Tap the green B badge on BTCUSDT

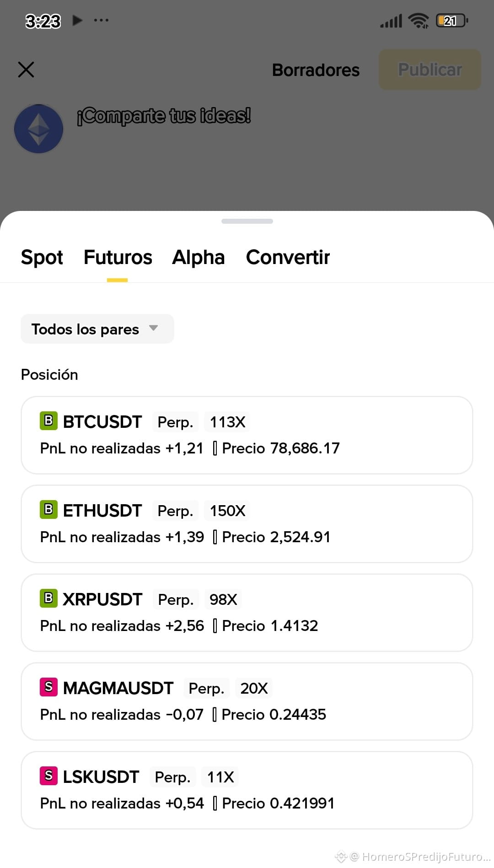tap(48, 421)
